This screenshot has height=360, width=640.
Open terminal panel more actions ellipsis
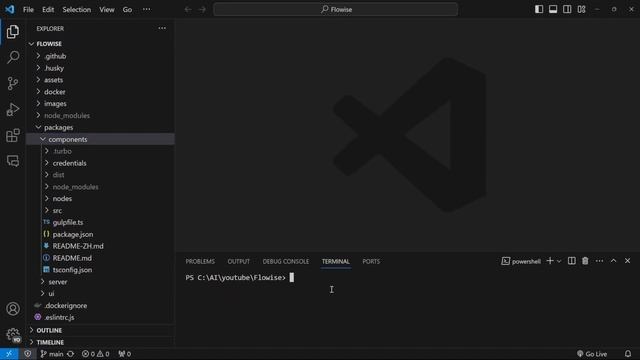599,261
